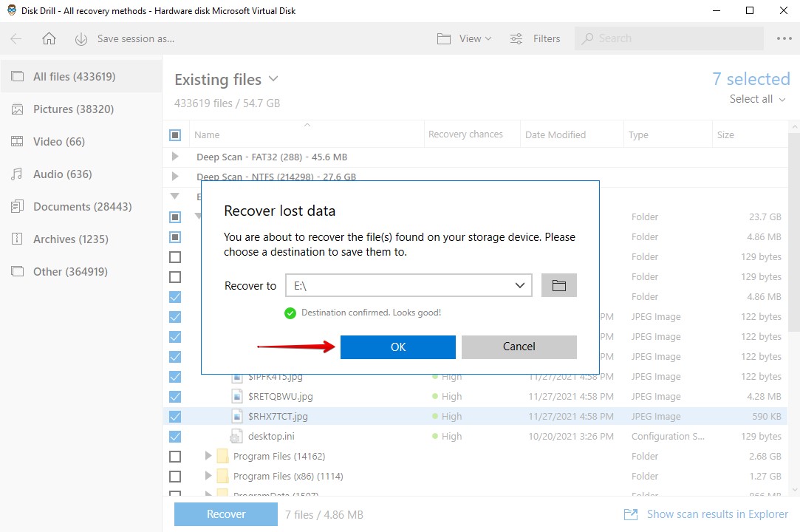Browse for destination folder icon button
Viewport: 800px width, 532px height.
pyautogui.click(x=558, y=285)
